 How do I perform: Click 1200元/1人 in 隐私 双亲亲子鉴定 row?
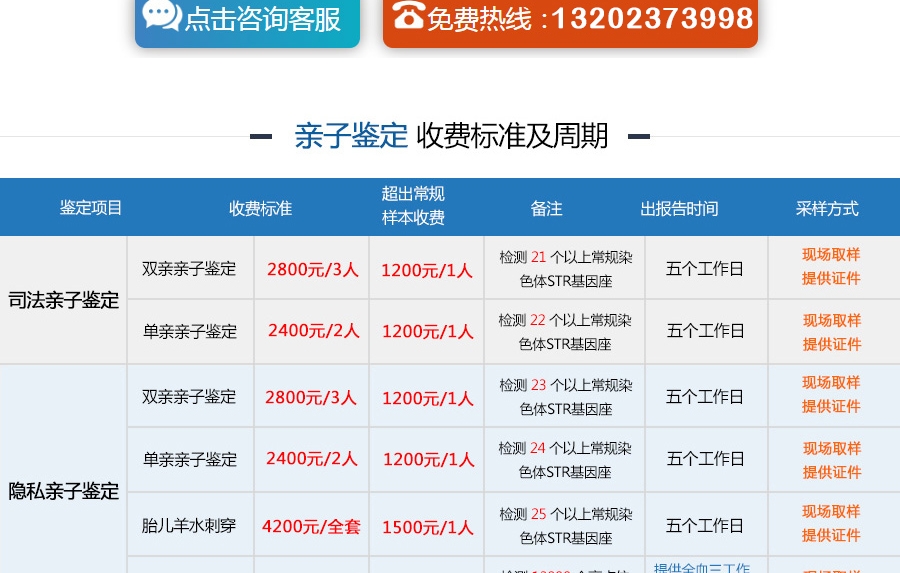point(428,398)
